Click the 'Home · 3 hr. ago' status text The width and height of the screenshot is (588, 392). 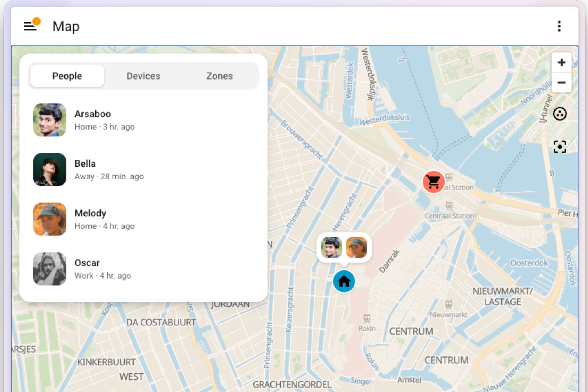coord(104,127)
